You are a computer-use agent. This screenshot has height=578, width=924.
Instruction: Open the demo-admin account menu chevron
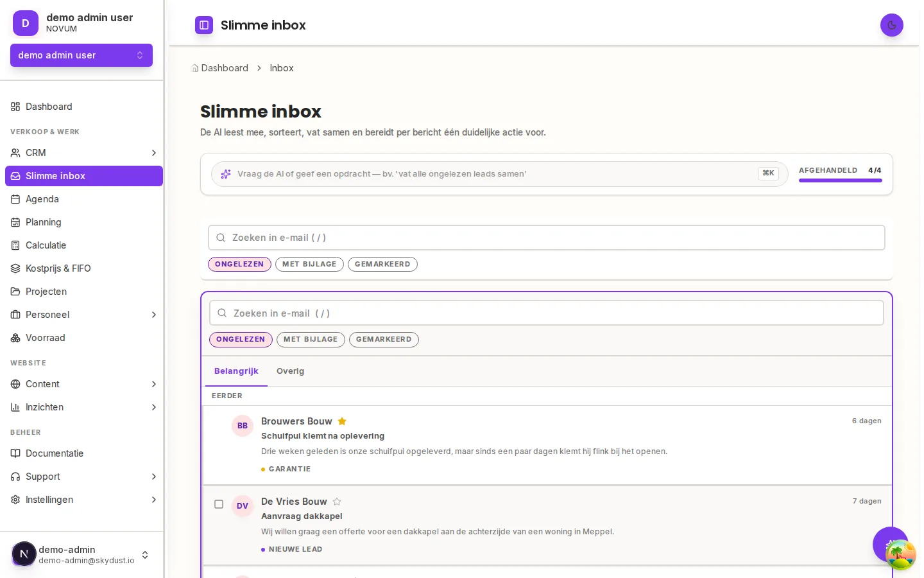(145, 555)
